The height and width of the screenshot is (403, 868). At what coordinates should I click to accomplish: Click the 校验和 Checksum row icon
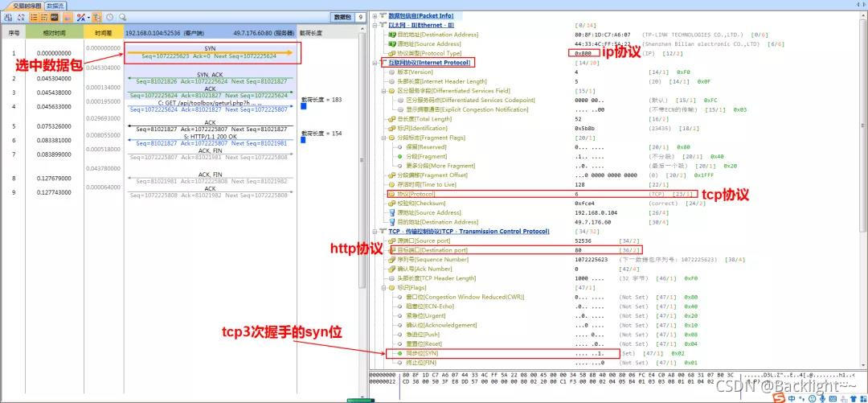click(x=392, y=204)
